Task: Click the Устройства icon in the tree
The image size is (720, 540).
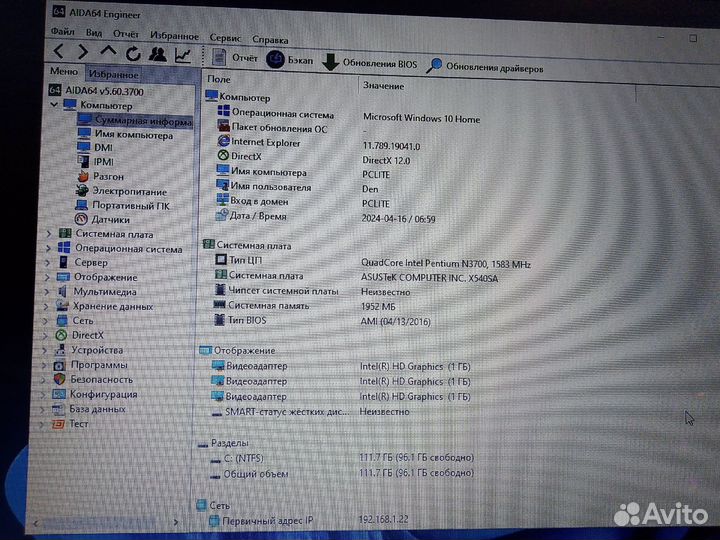Action: click(60, 350)
